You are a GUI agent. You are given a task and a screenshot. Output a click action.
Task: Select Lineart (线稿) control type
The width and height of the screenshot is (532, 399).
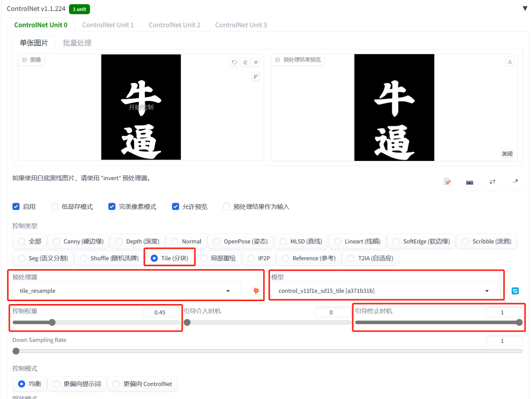(357, 242)
